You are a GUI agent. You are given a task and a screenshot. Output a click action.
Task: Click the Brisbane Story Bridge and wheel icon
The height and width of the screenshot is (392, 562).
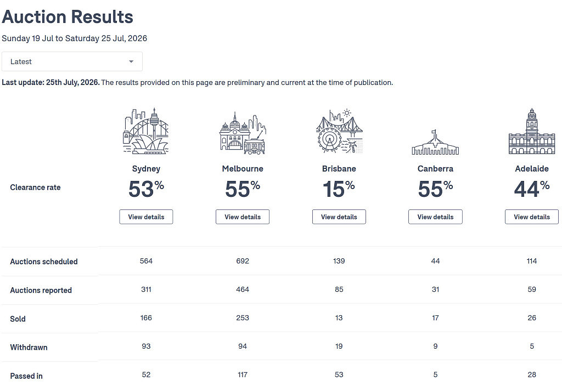(339, 131)
